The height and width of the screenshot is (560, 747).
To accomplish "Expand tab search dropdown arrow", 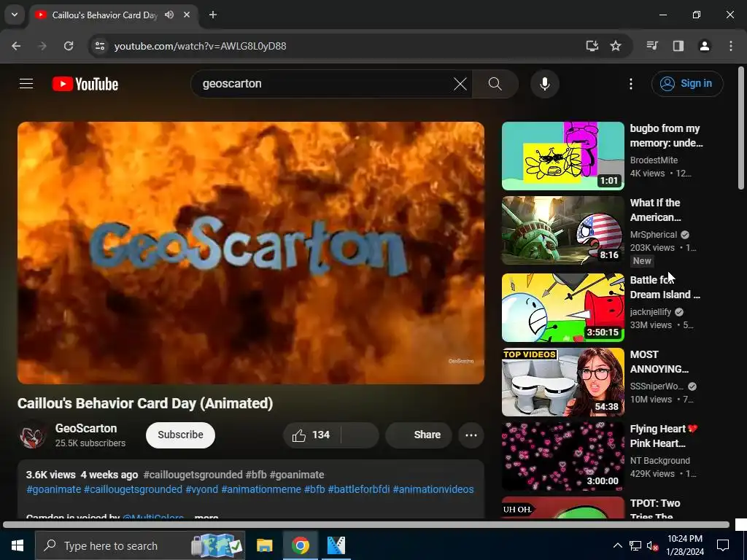I will [x=15, y=15].
